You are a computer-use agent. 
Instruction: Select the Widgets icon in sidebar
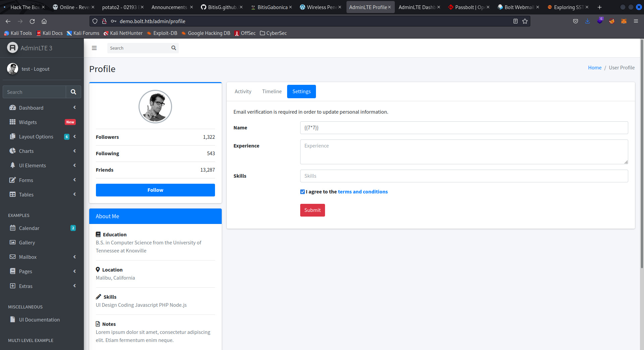pos(13,122)
